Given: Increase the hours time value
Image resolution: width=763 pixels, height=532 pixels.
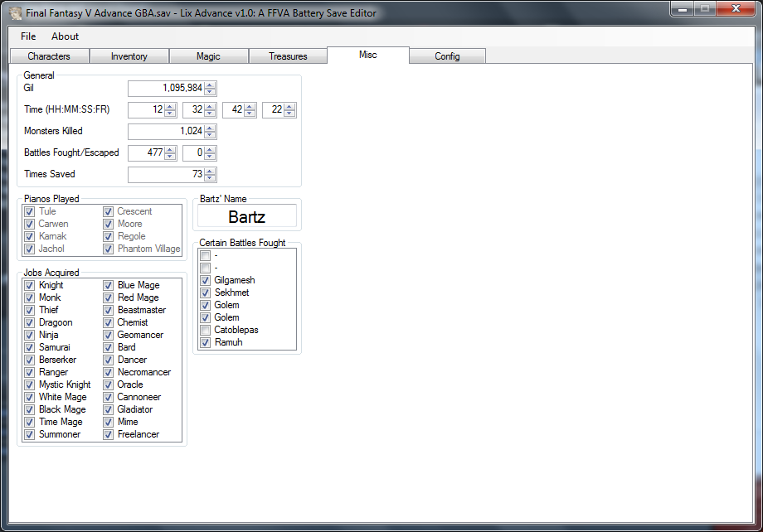Looking at the screenshot, I should pyautogui.click(x=170, y=107).
